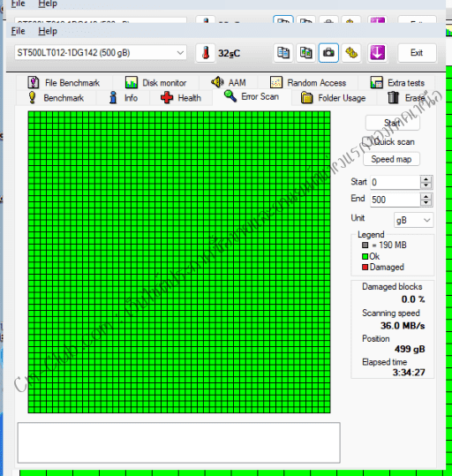The height and width of the screenshot is (476, 452).
Task: Open the options wrench icon
Action: click(x=351, y=53)
